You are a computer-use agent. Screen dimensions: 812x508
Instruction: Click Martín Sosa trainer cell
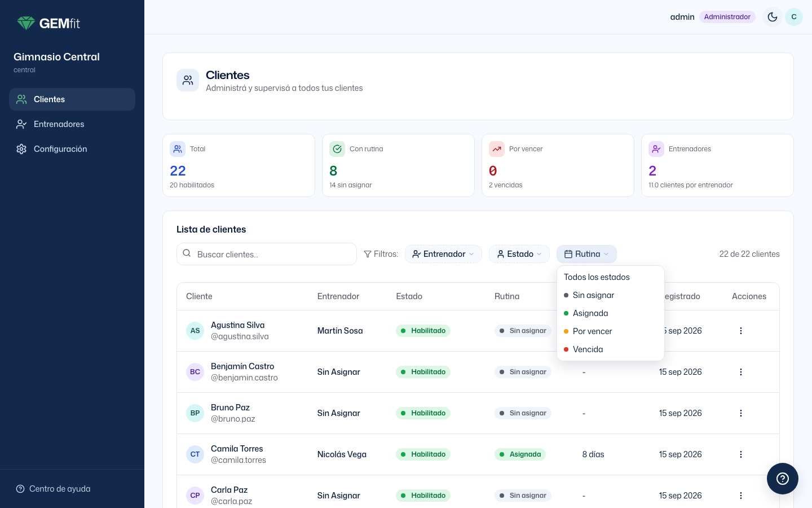point(340,331)
